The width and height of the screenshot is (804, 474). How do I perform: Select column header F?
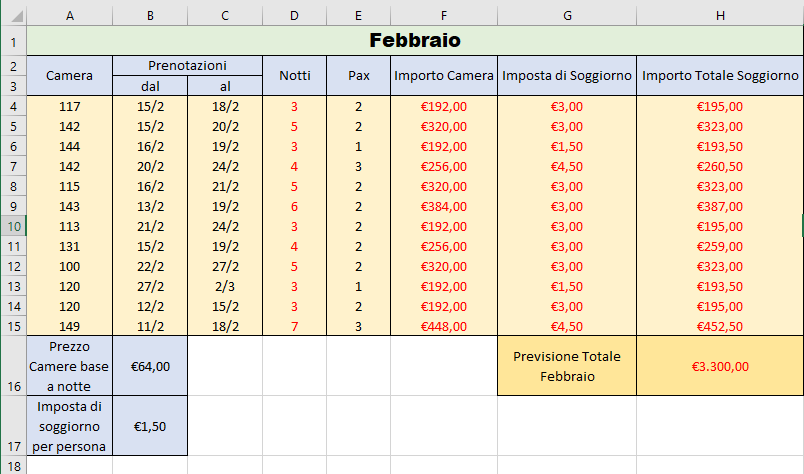pos(444,16)
